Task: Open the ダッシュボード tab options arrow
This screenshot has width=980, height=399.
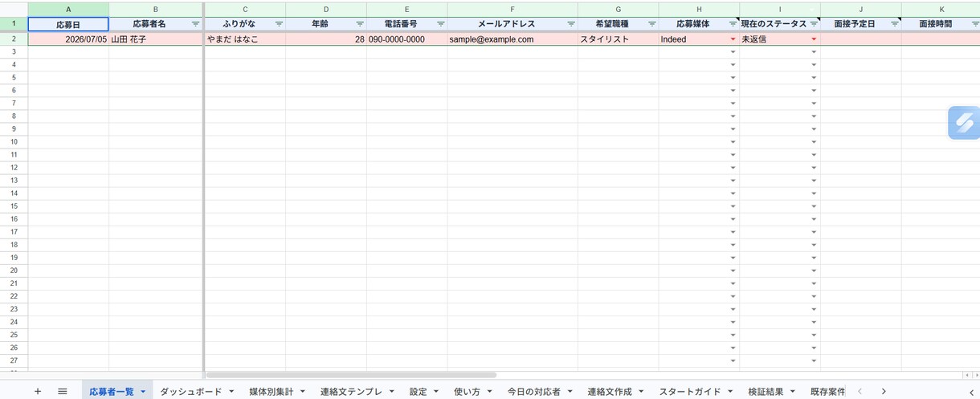Action: 231,392
